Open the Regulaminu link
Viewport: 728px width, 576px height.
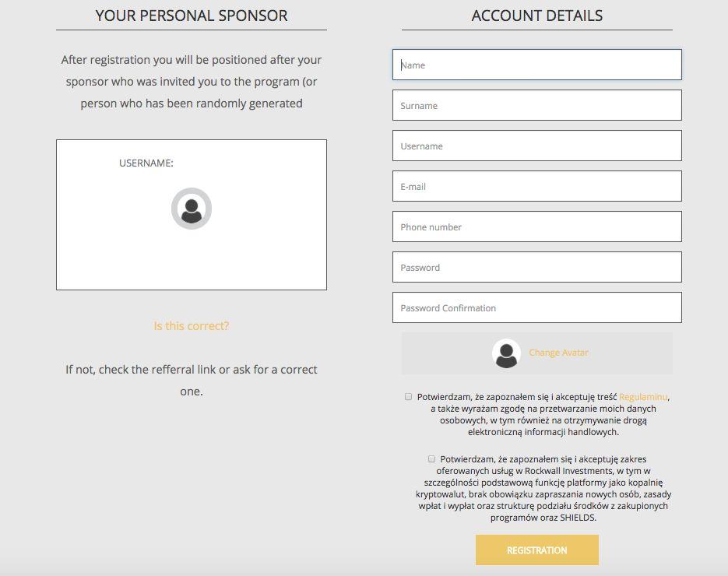[643, 397]
